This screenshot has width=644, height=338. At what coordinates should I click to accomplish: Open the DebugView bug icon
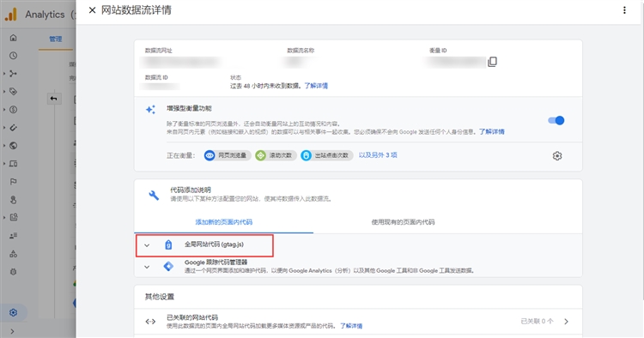click(x=13, y=272)
